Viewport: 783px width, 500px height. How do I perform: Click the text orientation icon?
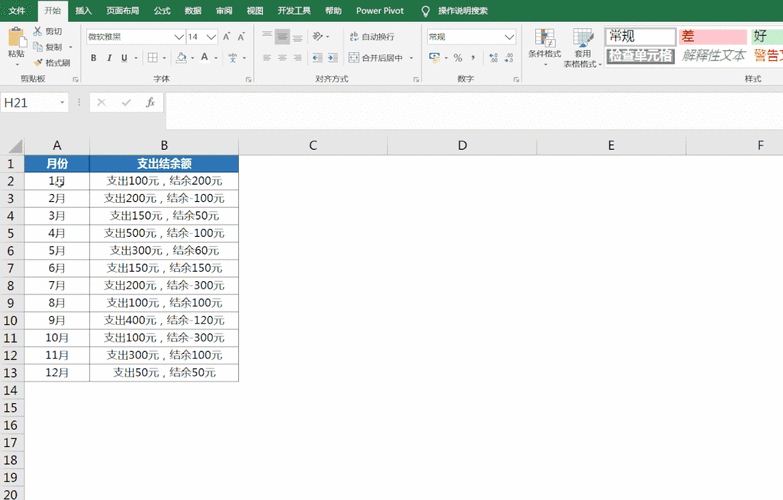pyautogui.click(x=318, y=36)
